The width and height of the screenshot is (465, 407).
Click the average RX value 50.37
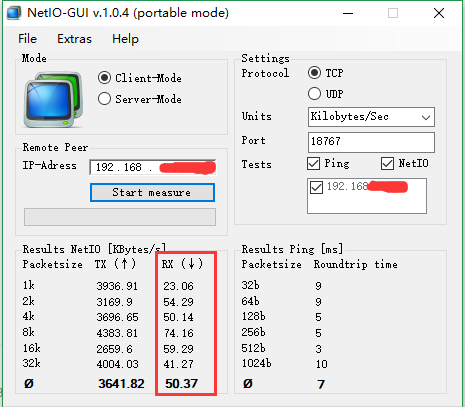pyautogui.click(x=182, y=384)
